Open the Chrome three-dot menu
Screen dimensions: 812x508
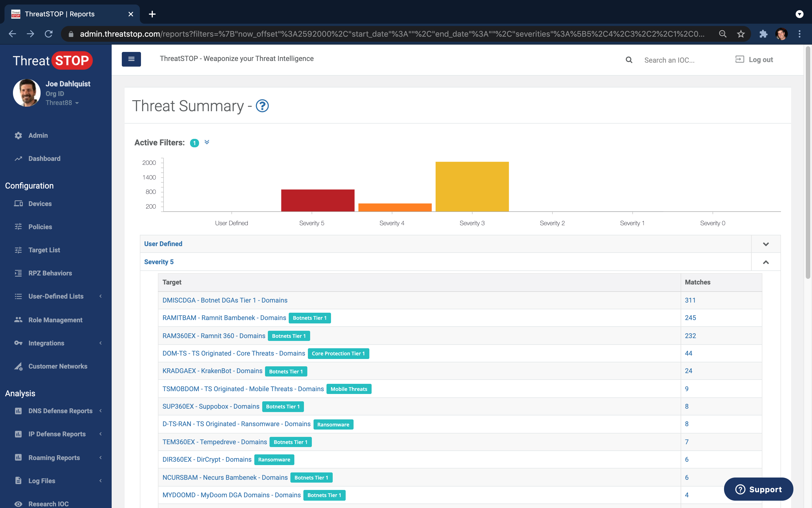800,34
